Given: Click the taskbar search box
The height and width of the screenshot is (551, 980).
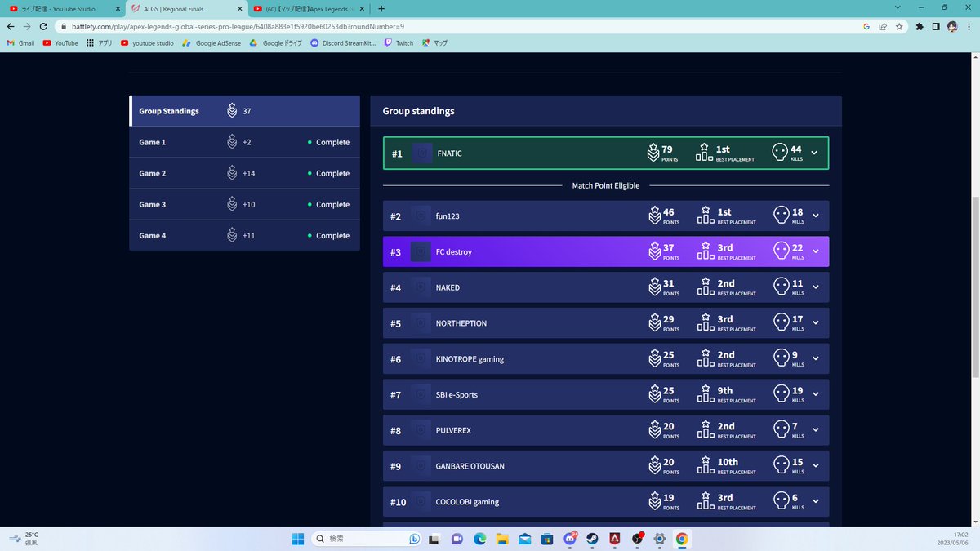Looking at the screenshot, I should pos(368,539).
